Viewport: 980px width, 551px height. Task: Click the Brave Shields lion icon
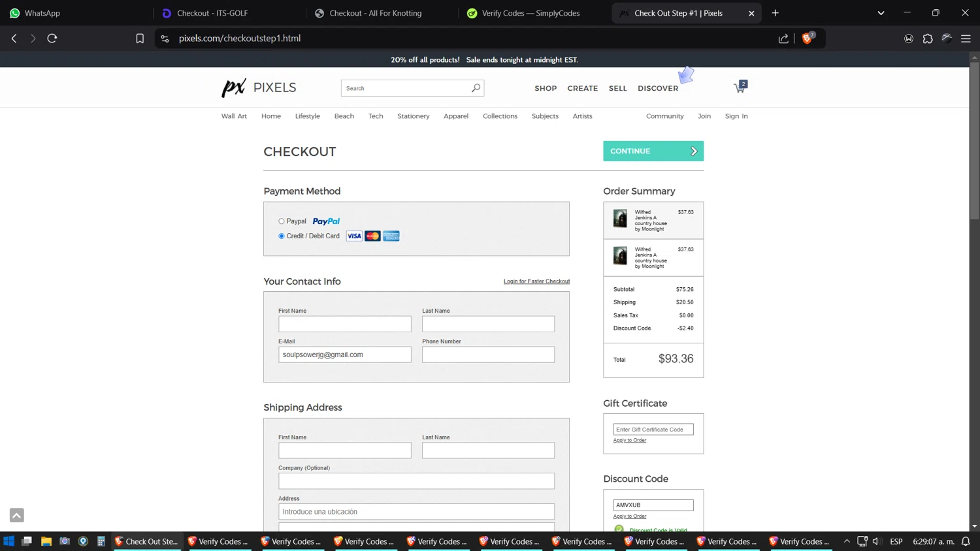[x=808, y=39]
